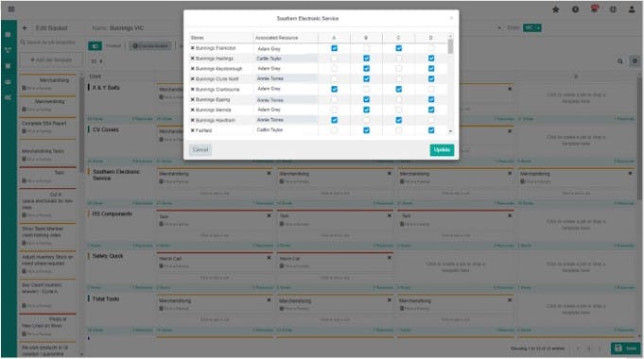Screen dimensions: 644x359
Task: Uncheck column A for Bunnings Frankston
Action: coord(335,48)
